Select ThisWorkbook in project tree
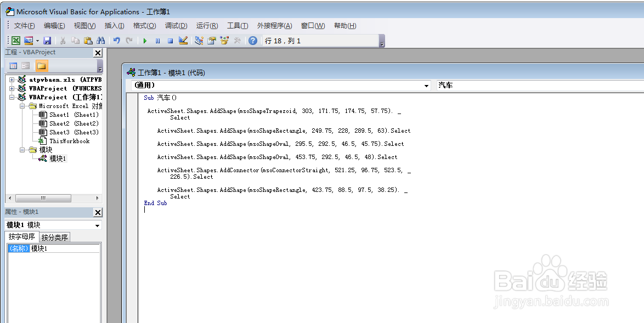Viewport: 644px width, 323px height. 70,141
